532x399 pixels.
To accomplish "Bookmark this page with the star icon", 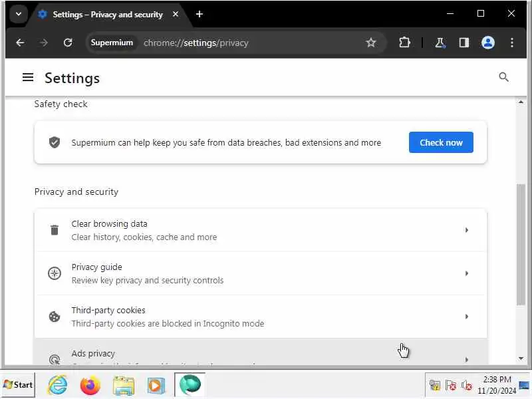I will (x=371, y=43).
